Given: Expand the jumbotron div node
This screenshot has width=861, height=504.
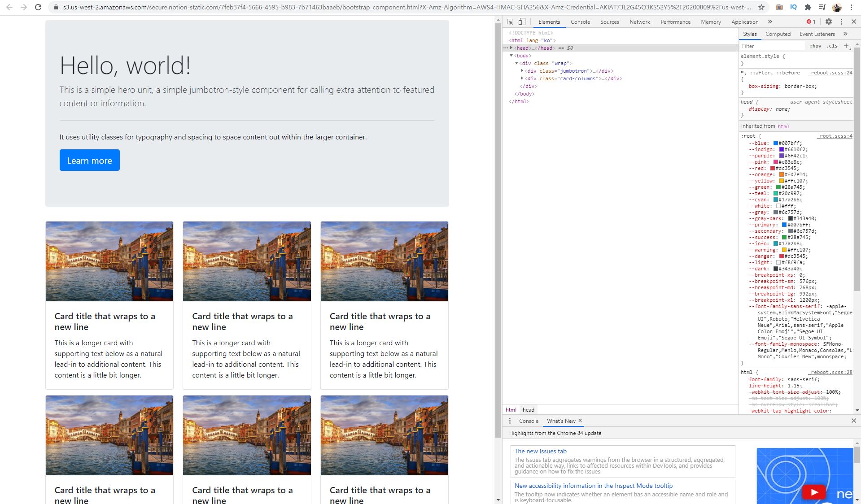Looking at the screenshot, I should [x=522, y=71].
